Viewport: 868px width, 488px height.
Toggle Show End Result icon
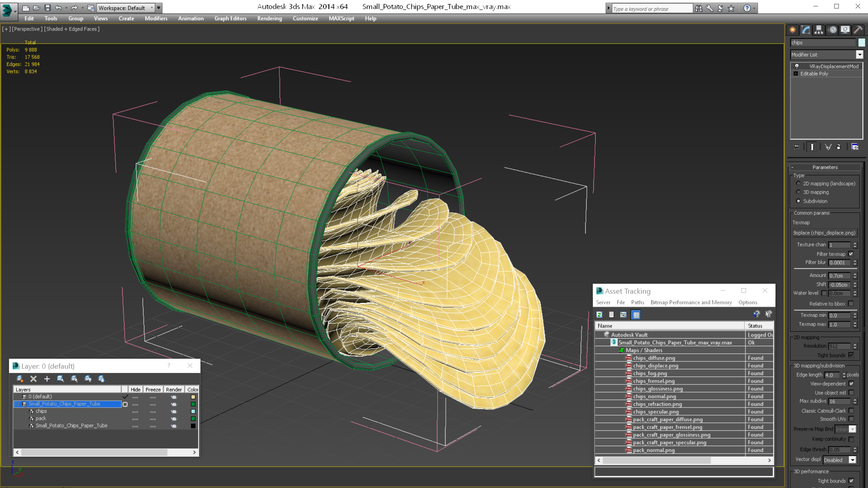(812, 147)
